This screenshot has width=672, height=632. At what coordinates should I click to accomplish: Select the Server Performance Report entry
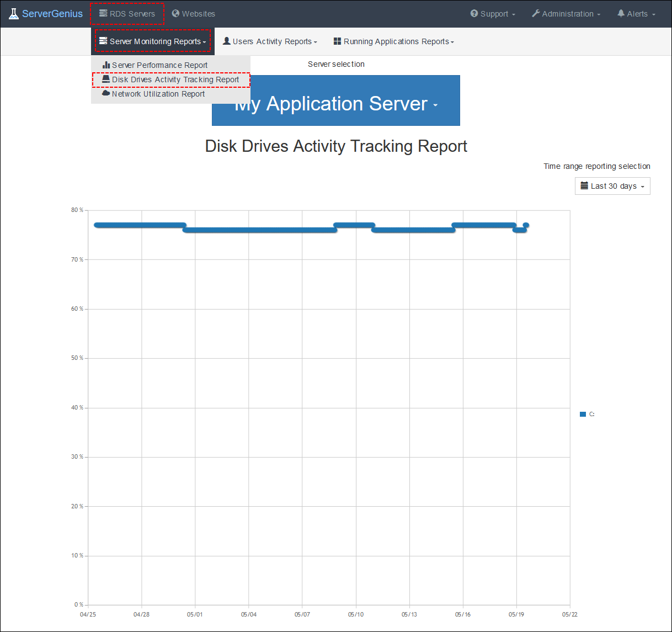(x=159, y=65)
